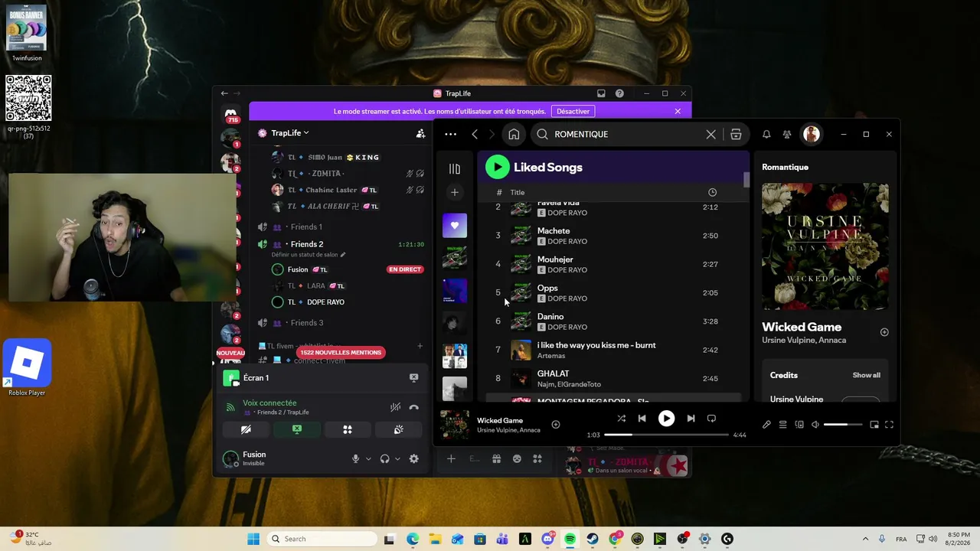Go back in Spotify navigation
The width and height of the screenshot is (980, 551).
tap(475, 134)
